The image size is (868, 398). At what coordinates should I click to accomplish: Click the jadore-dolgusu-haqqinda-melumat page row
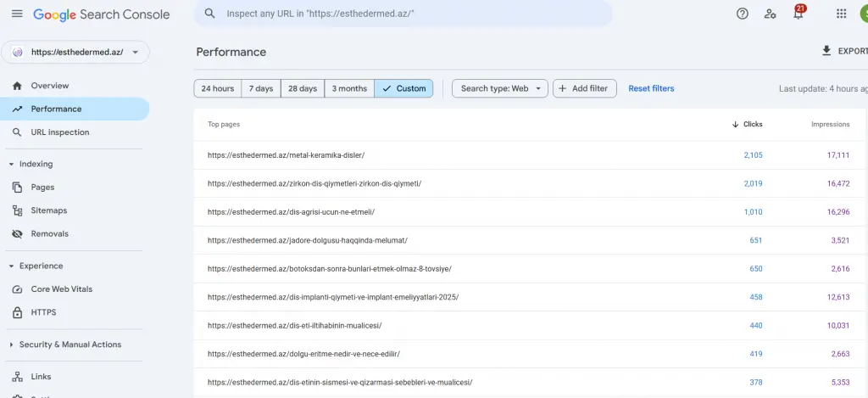(x=531, y=240)
